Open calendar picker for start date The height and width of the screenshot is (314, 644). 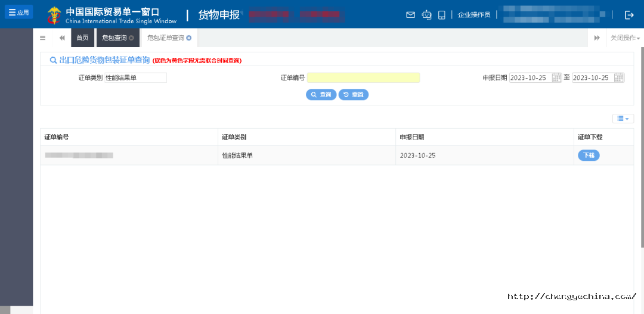click(x=556, y=77)
